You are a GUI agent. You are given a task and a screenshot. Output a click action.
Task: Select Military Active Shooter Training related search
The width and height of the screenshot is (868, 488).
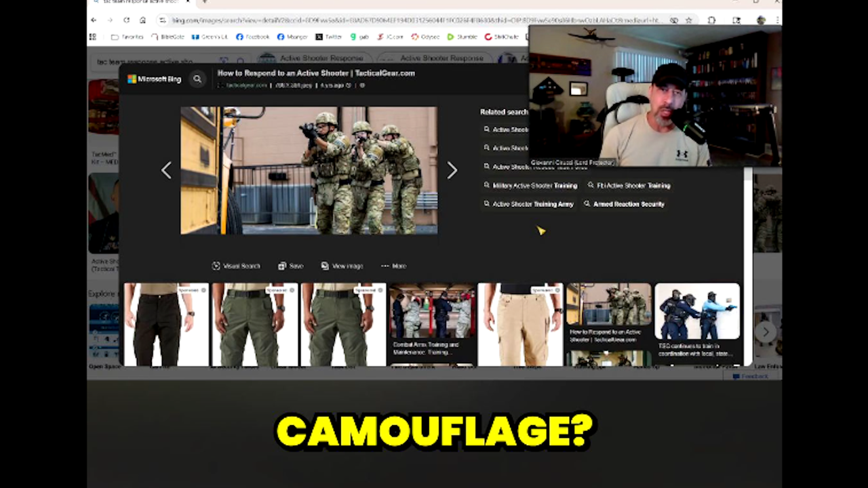(534, 186)
